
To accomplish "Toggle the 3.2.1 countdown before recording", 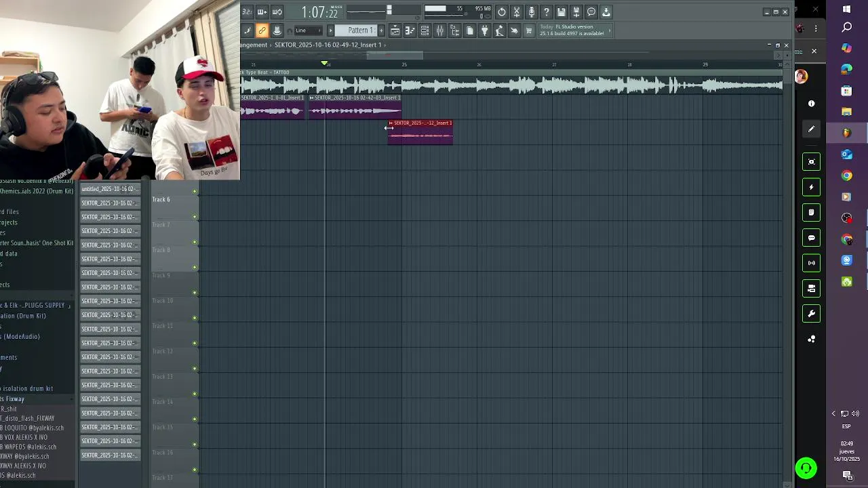I will (248, 12).
